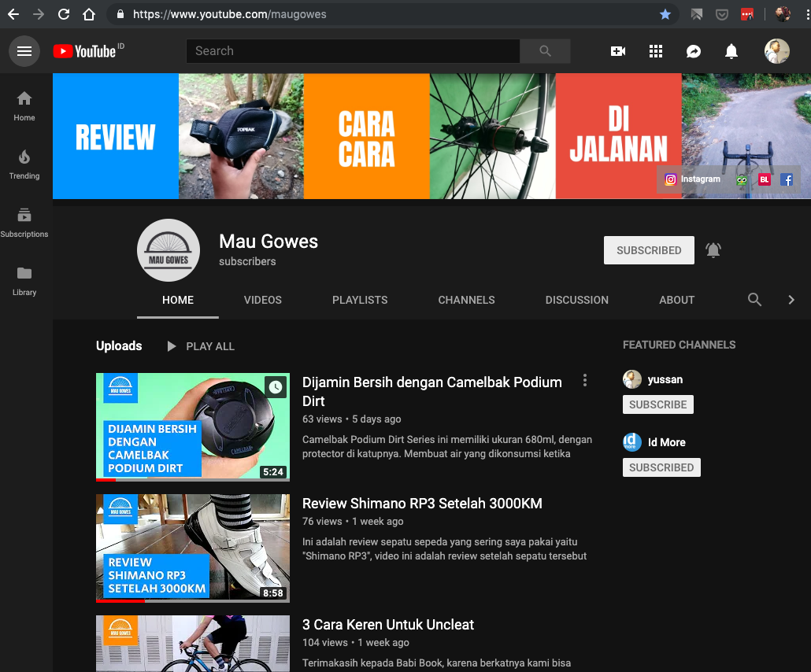Click the red extension icon in the browser toolbar
The width and height of the screenshot is (811, 672).
coord(747,14)
